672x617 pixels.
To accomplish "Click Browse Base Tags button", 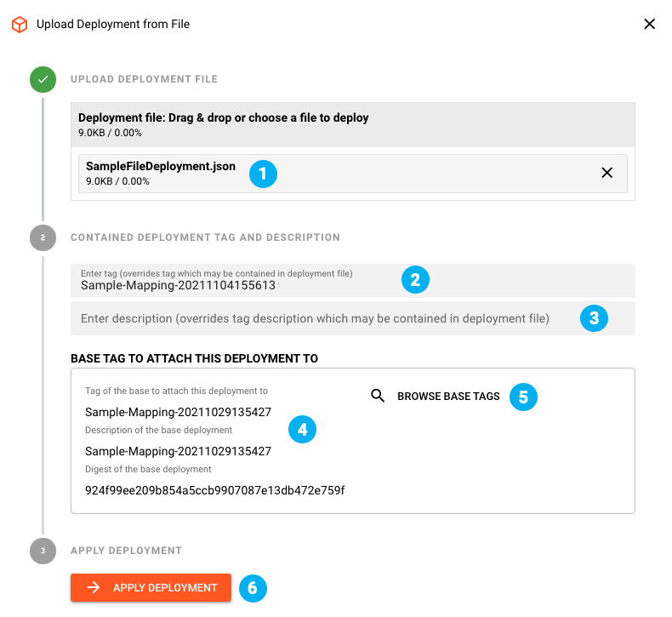I will tap(448, 397).
